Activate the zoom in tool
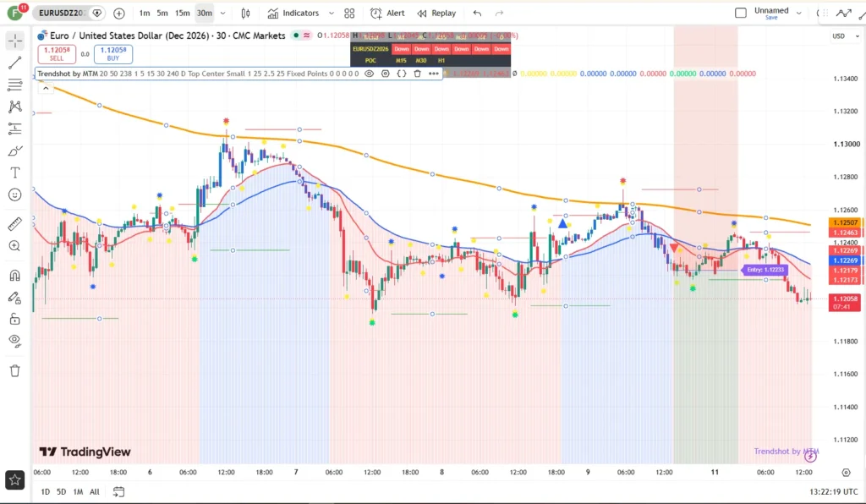The image size is (866, 504). 15,245
